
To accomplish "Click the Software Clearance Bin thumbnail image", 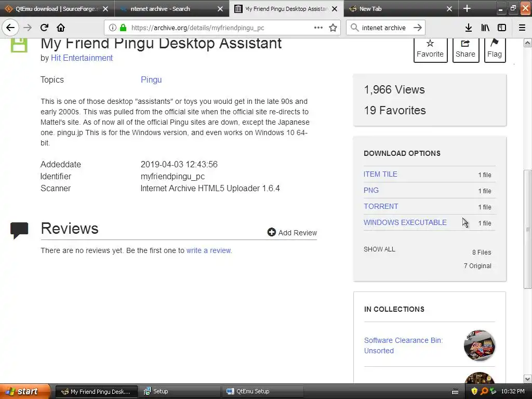I will click(x=480, y=345).
